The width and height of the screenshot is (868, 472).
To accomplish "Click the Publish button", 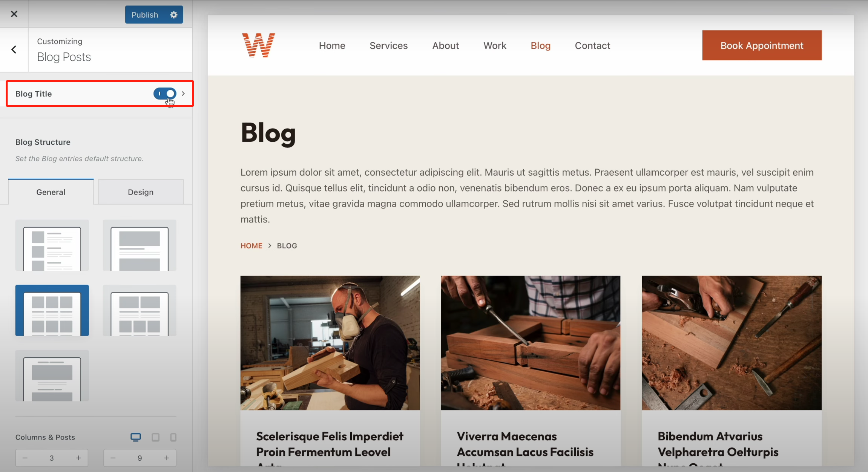I will [x=145, y=15].
